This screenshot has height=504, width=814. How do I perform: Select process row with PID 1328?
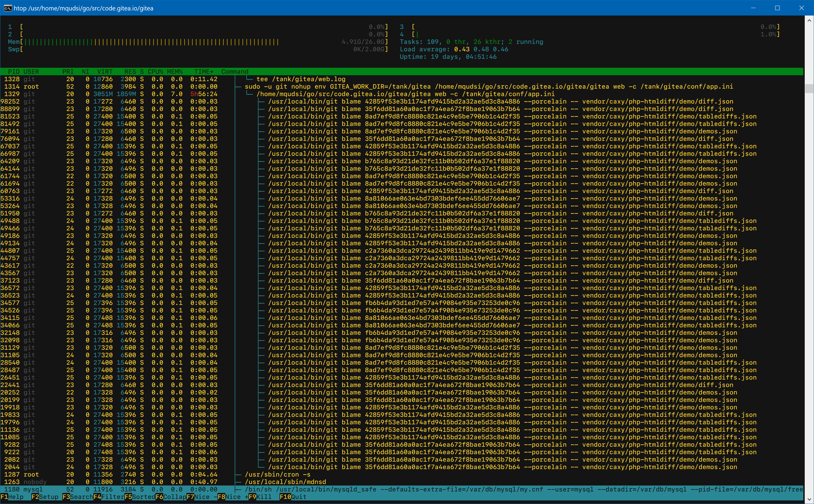pos(402,79)
